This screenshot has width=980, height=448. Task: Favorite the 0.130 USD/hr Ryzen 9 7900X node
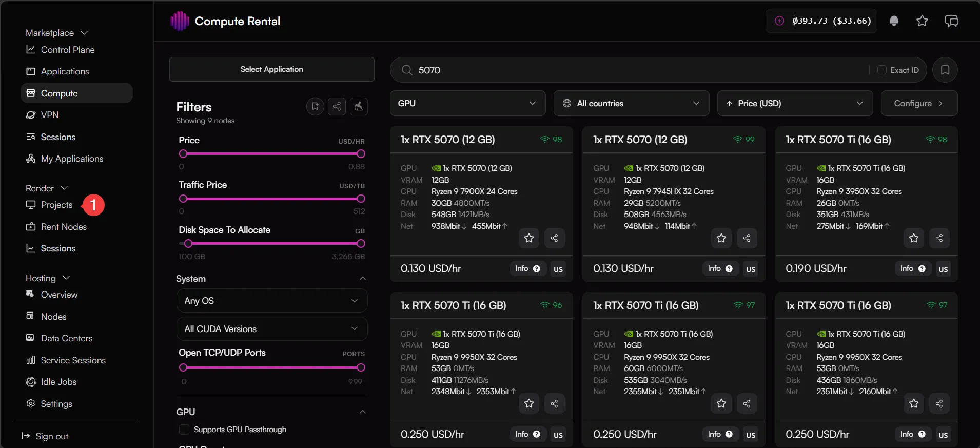tap(529, 238)
